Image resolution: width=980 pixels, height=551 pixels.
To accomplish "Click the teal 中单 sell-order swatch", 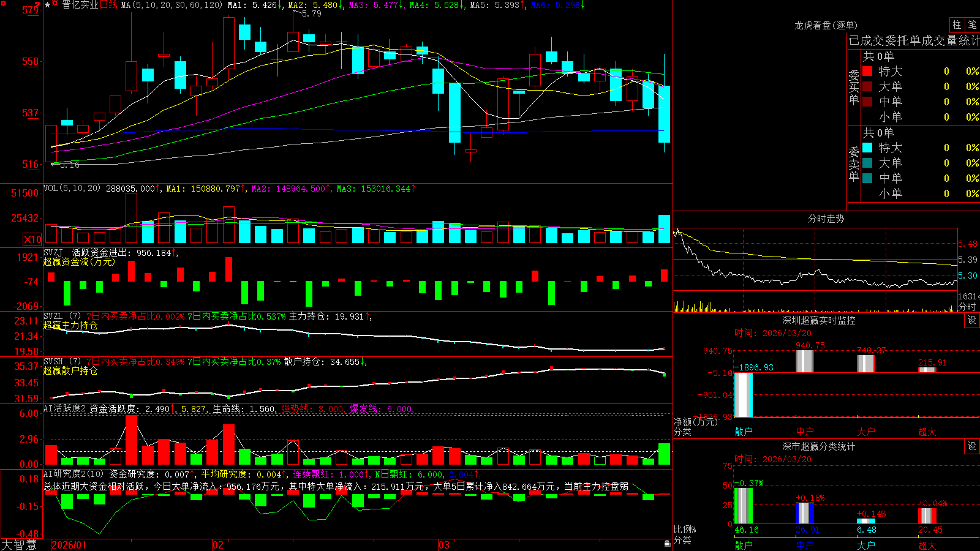I will (x=867, y=178).
